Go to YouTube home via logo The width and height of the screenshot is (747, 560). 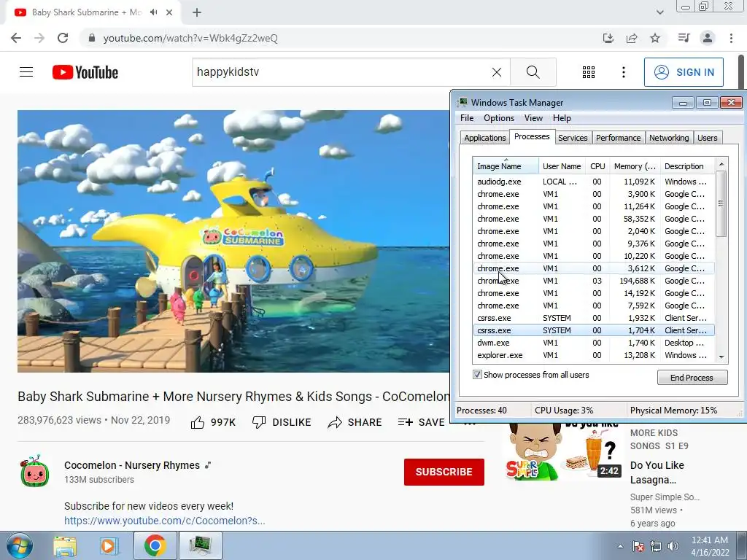click(85, 72)
